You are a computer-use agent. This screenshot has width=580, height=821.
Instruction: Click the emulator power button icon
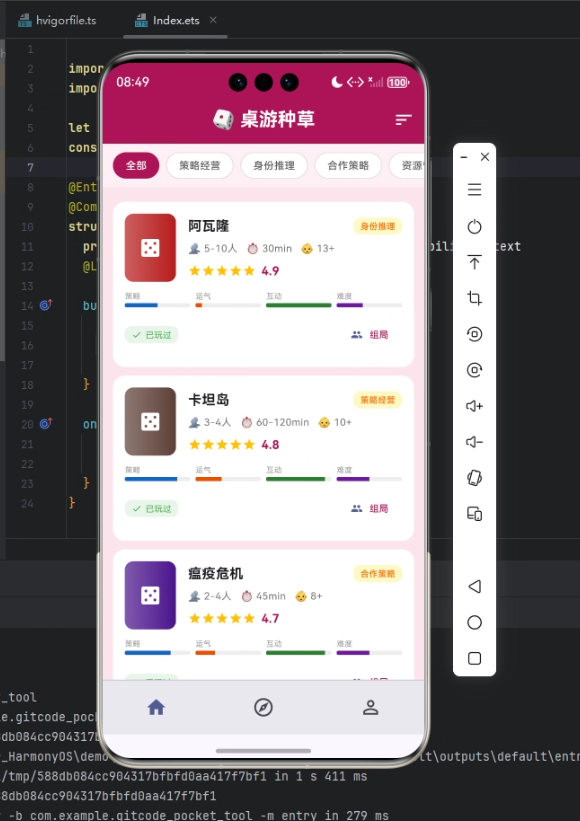tap(474, 227)
